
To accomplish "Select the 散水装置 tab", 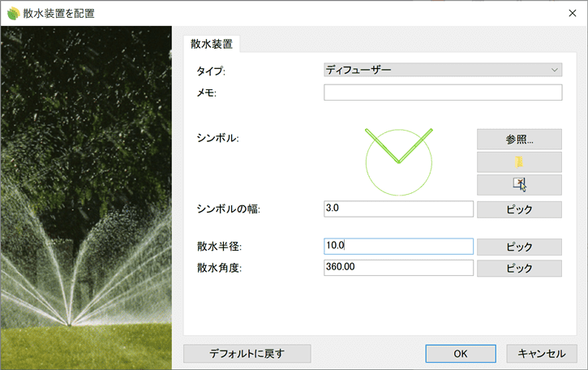I will [212, 44].
